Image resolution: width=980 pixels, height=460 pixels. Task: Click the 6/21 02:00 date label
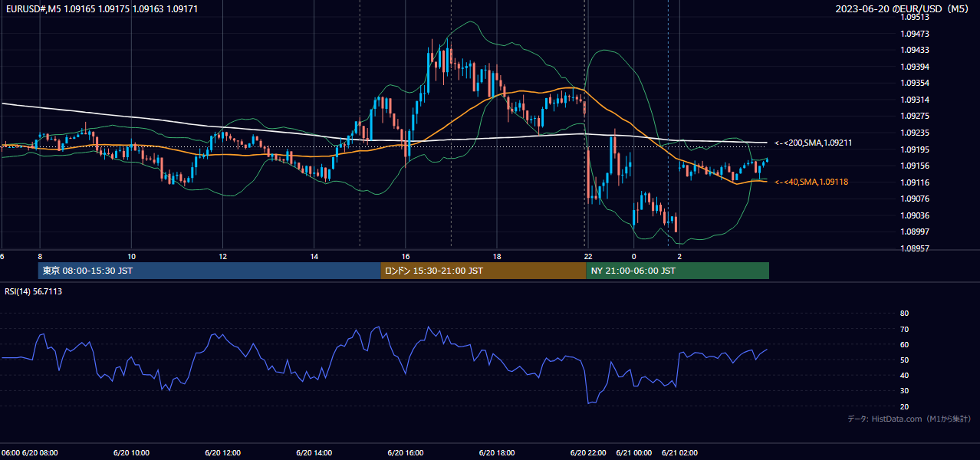pos(680,453)
